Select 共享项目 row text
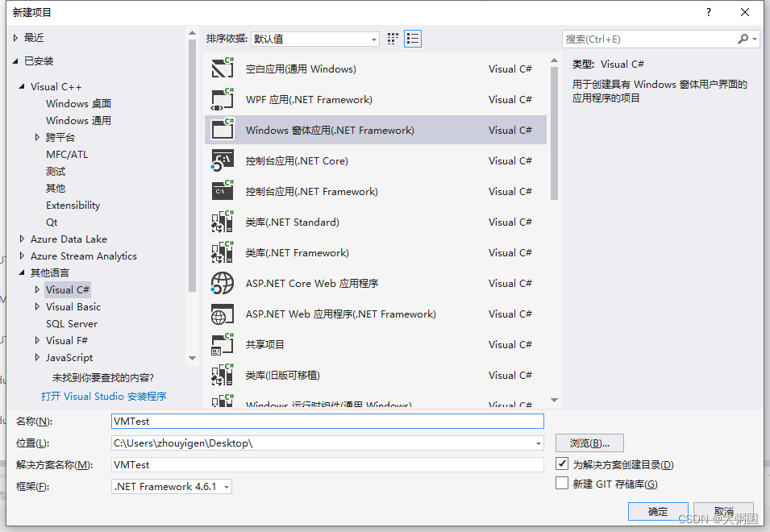This screenshot has height=532, width=770. pos(264,344)
